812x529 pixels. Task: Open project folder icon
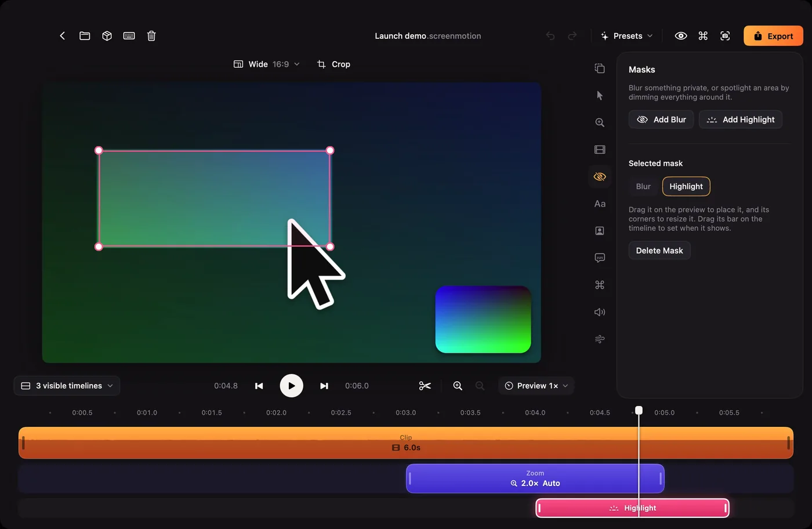point(85,36)
